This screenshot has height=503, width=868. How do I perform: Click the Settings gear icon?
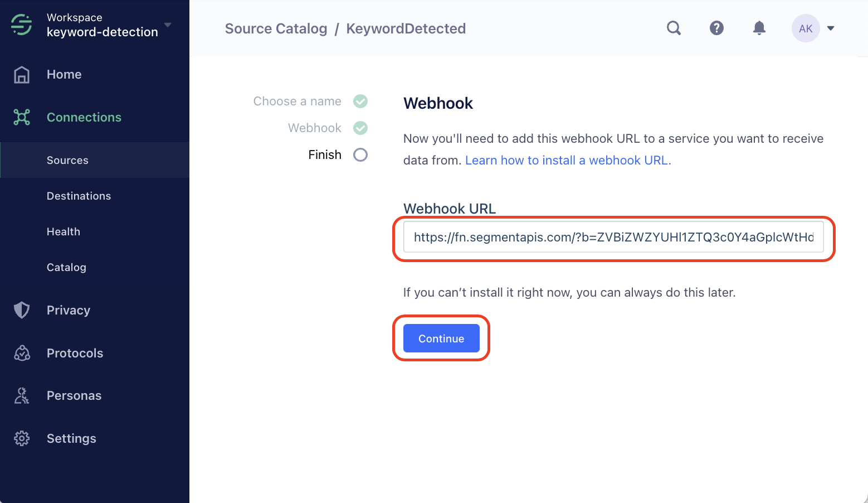22,438
